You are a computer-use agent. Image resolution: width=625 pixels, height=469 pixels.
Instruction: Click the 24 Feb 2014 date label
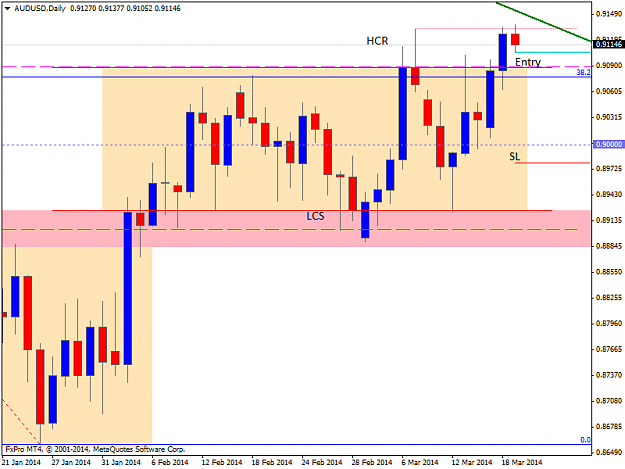[x=322, y=462]
